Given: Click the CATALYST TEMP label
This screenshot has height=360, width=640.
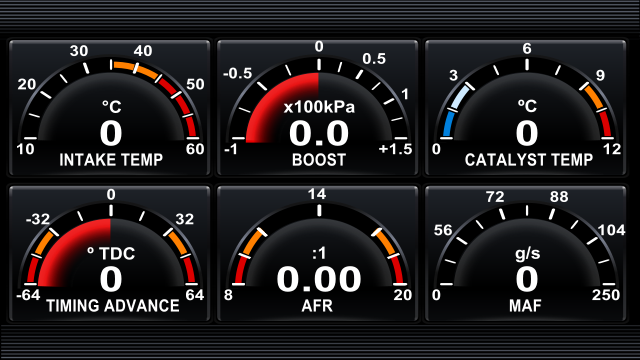Looking at the screenshot, I should tap(529, 160).
